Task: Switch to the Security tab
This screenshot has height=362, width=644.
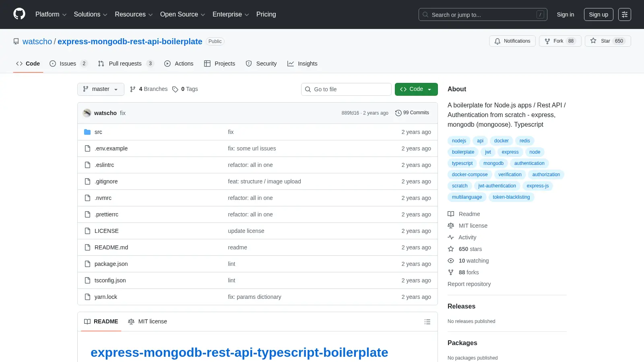Action: click(x=261, y=64)
